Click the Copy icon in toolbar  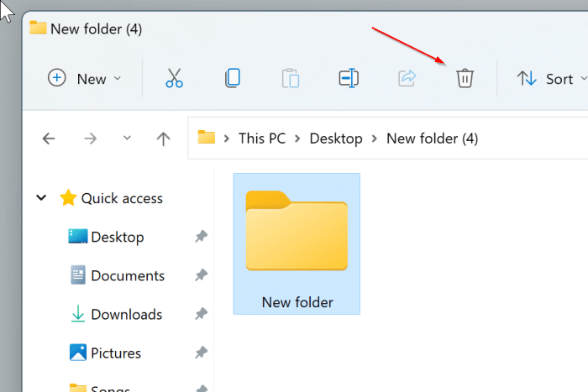point(233,78)
